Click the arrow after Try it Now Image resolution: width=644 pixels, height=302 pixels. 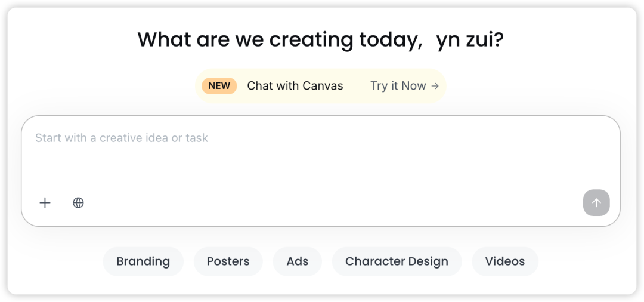tap(435, 86)
